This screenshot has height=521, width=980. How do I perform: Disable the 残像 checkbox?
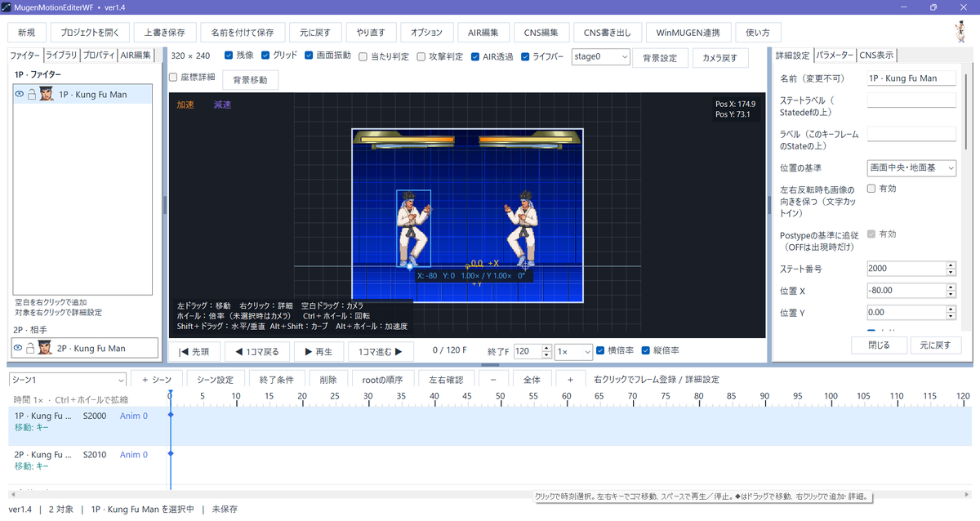pyautogui.click(x=229, y=56)
